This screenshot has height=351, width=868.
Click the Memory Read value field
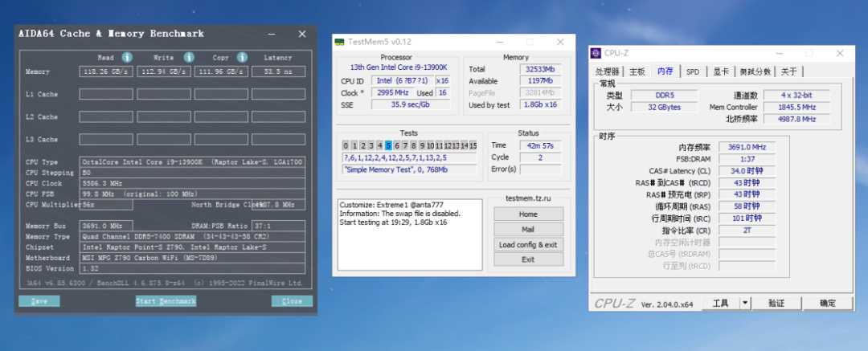(x=105, y=71)
